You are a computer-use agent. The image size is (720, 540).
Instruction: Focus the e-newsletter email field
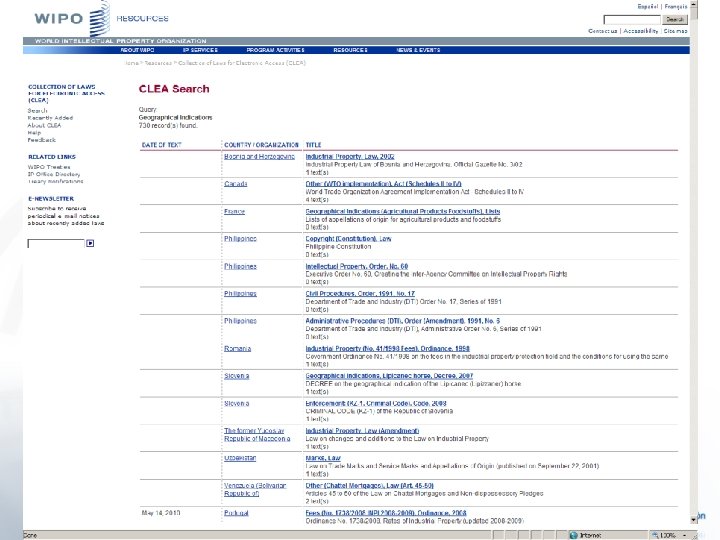click(x=56, y=243)
